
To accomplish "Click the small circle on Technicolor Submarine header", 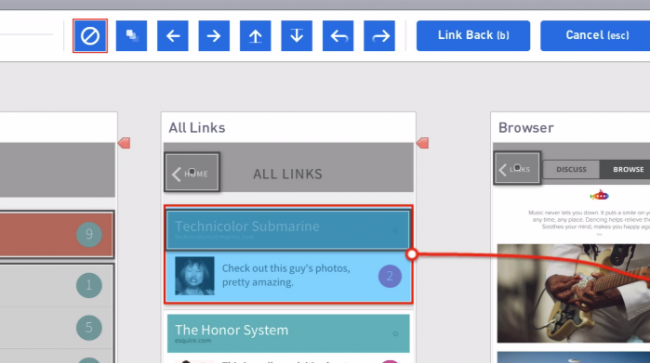I will click(395, 230).
